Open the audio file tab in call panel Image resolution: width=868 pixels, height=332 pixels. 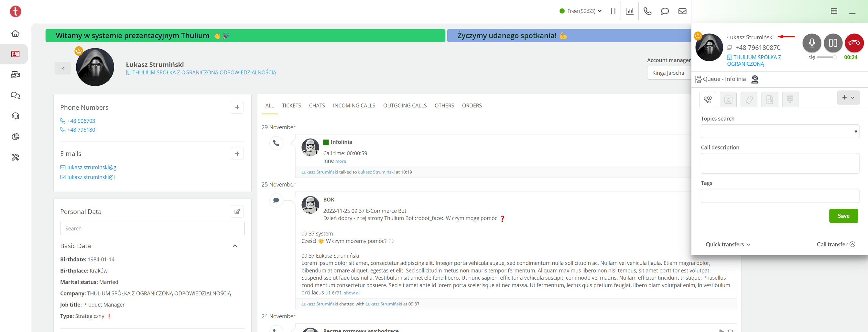770,99
